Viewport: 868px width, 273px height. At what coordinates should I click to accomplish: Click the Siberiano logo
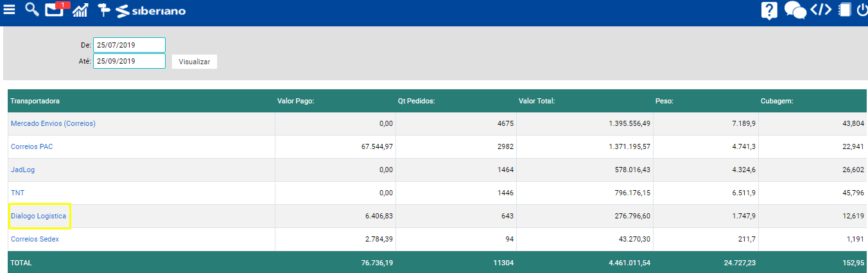coord(152,11)
